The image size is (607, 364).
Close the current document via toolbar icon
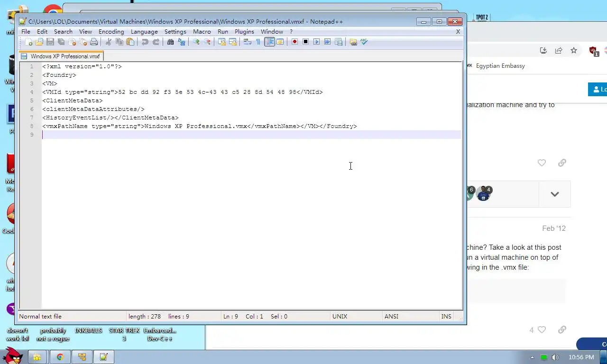[72, 42]
